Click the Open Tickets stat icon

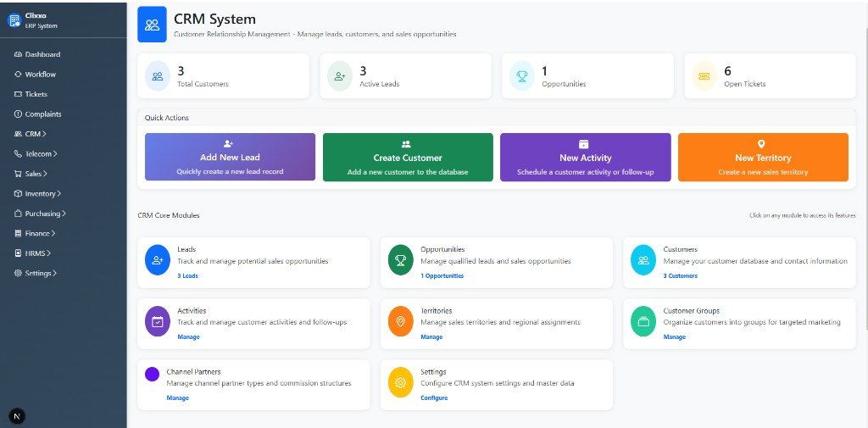[x=704, y=76]
